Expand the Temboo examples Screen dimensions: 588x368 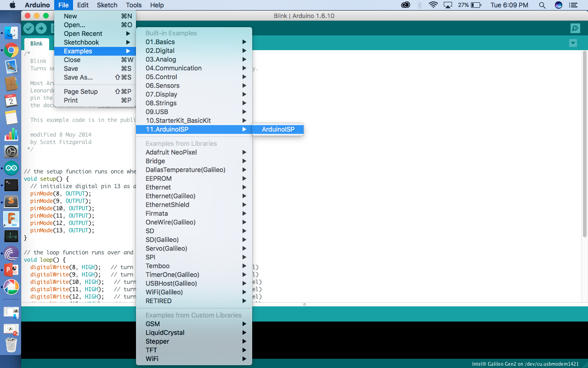(x=194, y=266)
